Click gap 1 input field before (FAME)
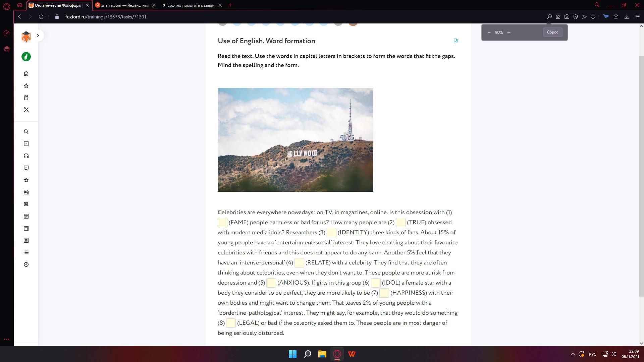The height and width of the screenshot is (362, 644). pyautogui.click(x=222, y=223)
